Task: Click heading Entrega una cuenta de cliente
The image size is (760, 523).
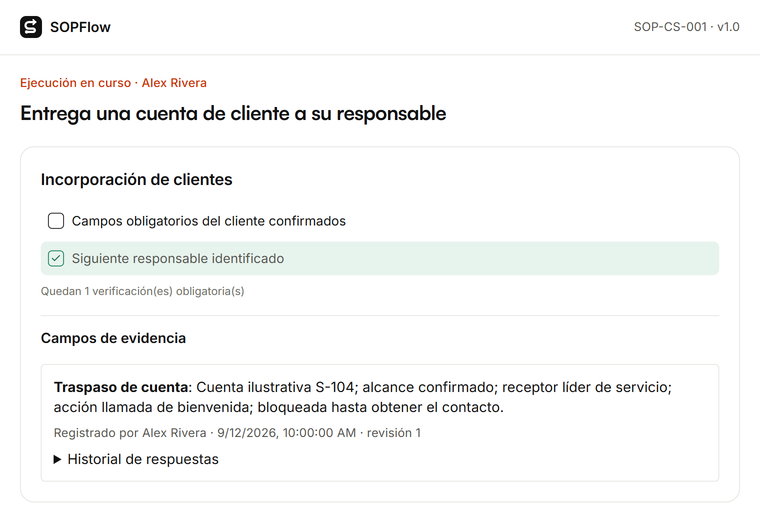Action: point(233,113)
